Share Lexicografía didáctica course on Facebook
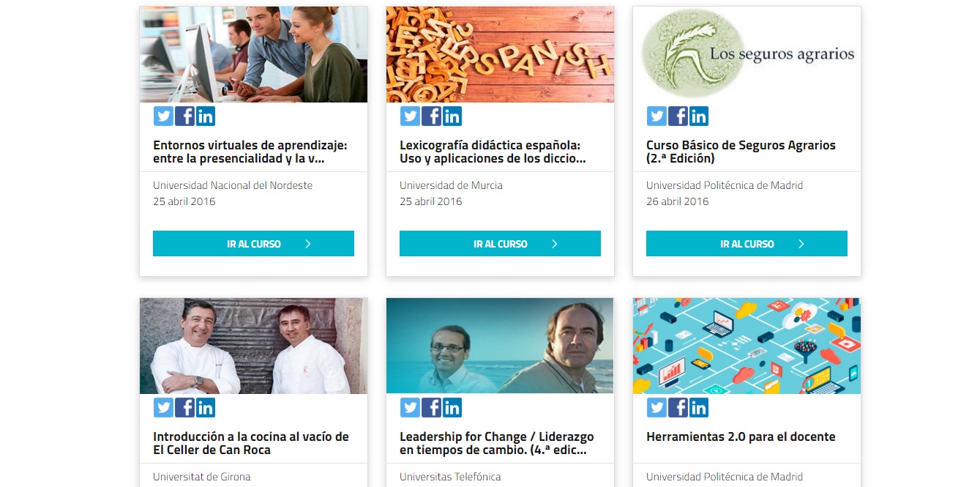This screenshot has height=487, width=980. (431, 116)
